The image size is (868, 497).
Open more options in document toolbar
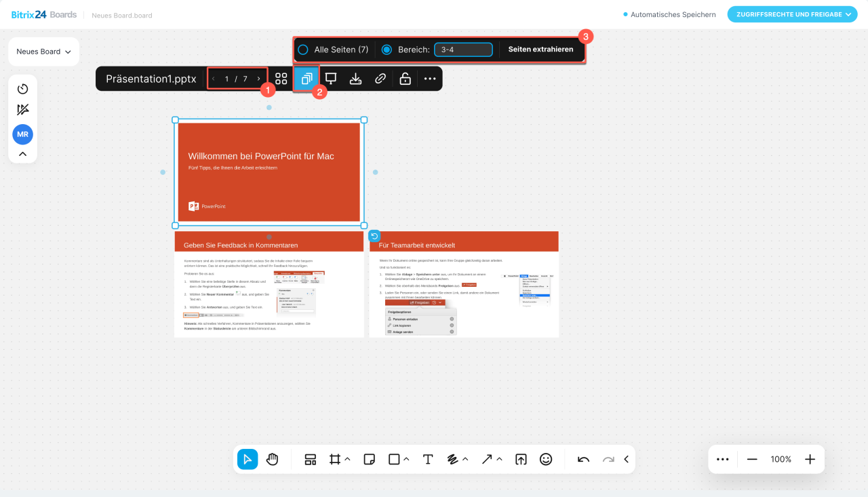click(430, 79)
